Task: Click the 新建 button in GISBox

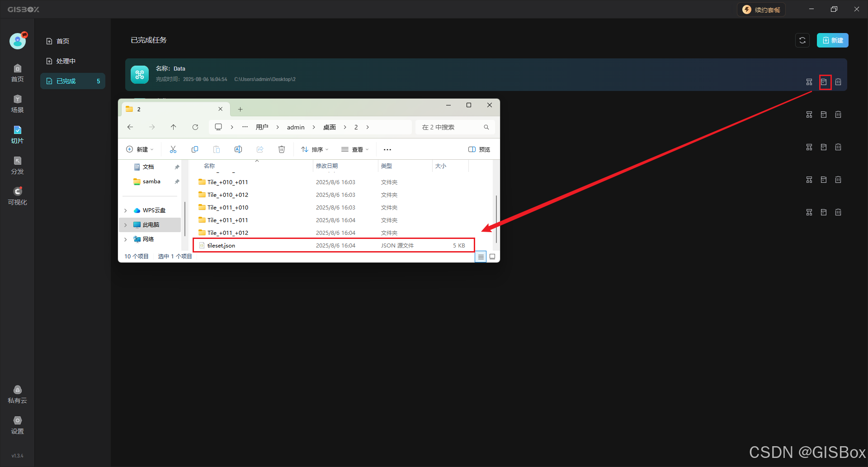Action: [832, 40]
